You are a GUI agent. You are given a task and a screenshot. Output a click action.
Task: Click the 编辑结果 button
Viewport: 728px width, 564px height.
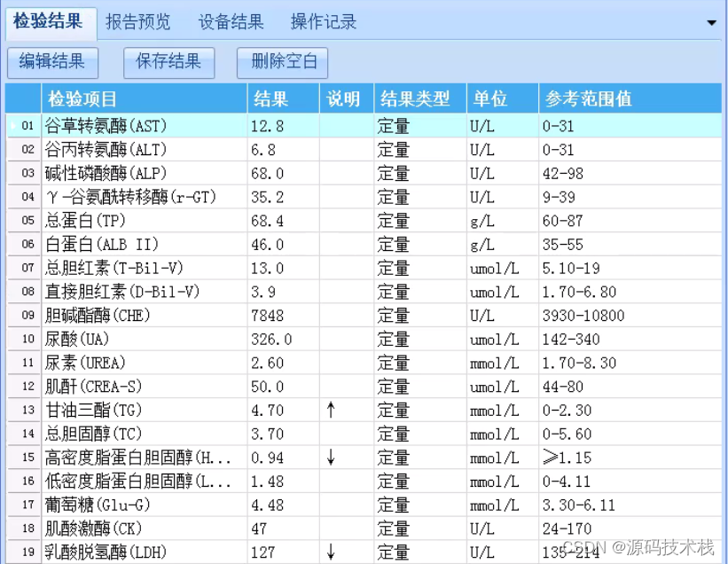point(53,62)
